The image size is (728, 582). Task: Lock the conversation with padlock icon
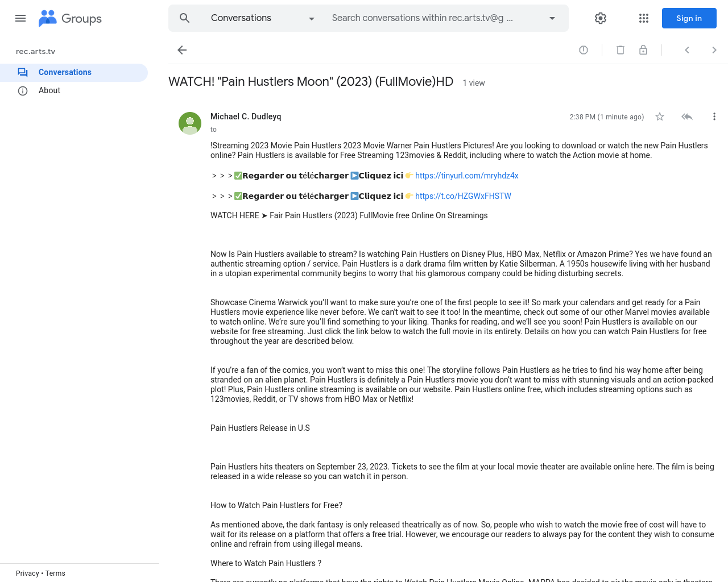[643, 50]
